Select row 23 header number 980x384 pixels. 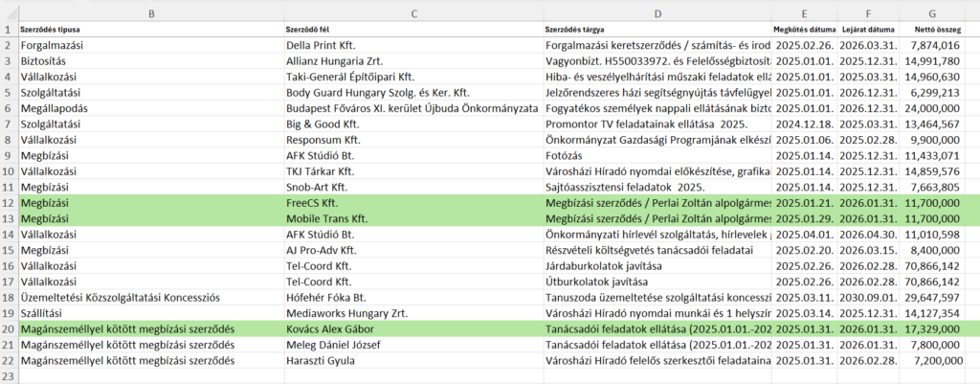9,376
